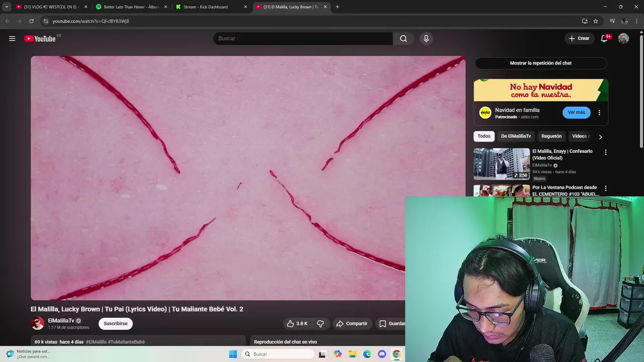Click '69 k vistas hace 4 días' text
The width and height of the screenshot is (644, 362).
(59, 342)
